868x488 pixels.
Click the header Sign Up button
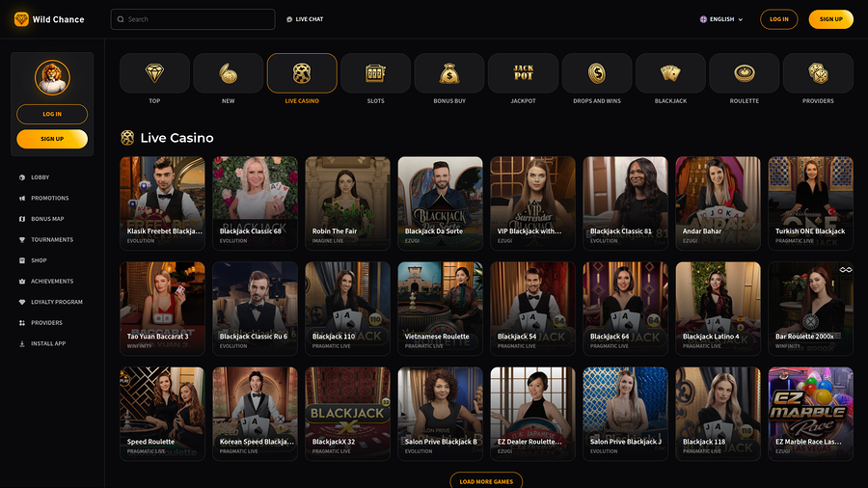(831, 19)
